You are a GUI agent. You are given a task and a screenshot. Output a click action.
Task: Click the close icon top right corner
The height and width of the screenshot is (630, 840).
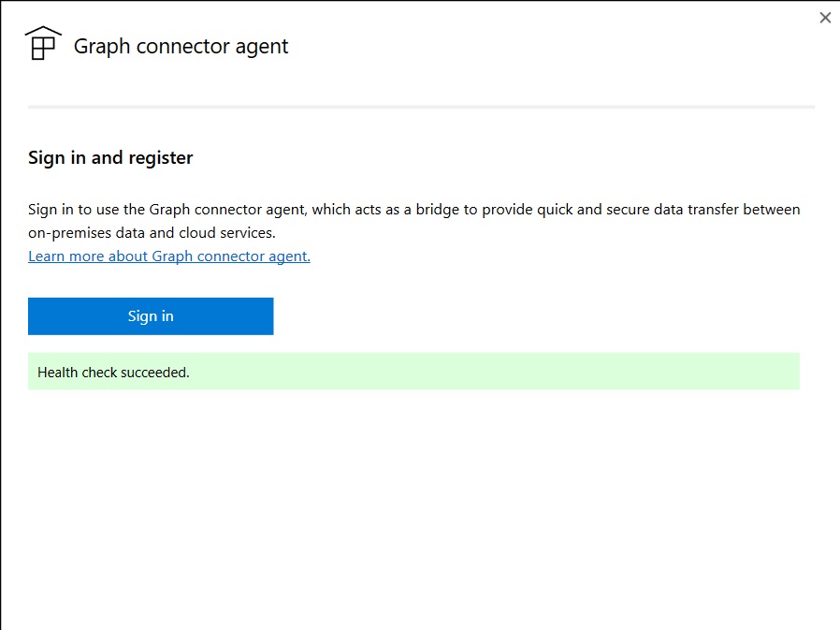(825, 17)
